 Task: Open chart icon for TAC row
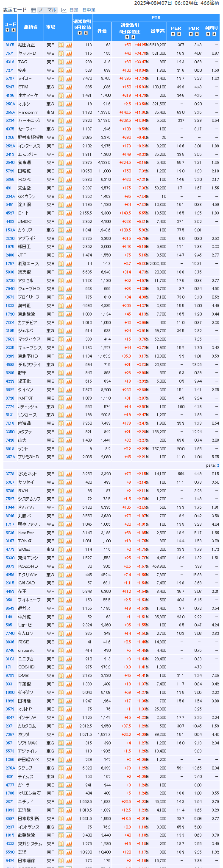coord(69,62)
